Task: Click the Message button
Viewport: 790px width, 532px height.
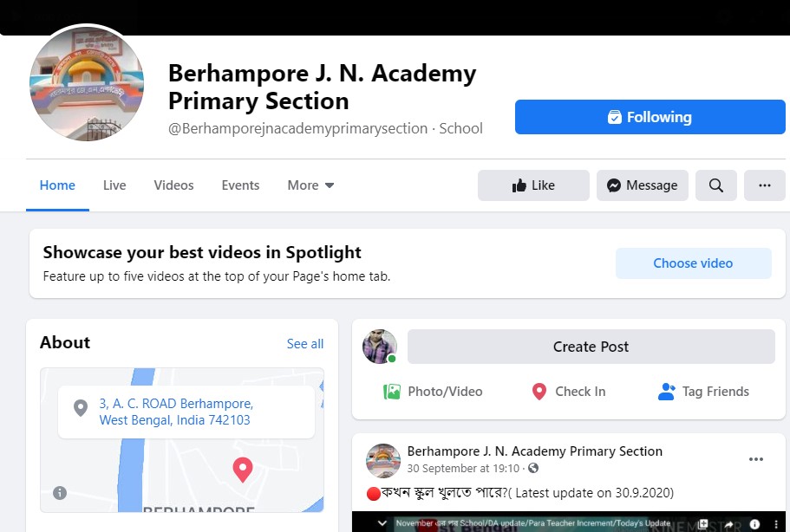Action: point(642,185)
